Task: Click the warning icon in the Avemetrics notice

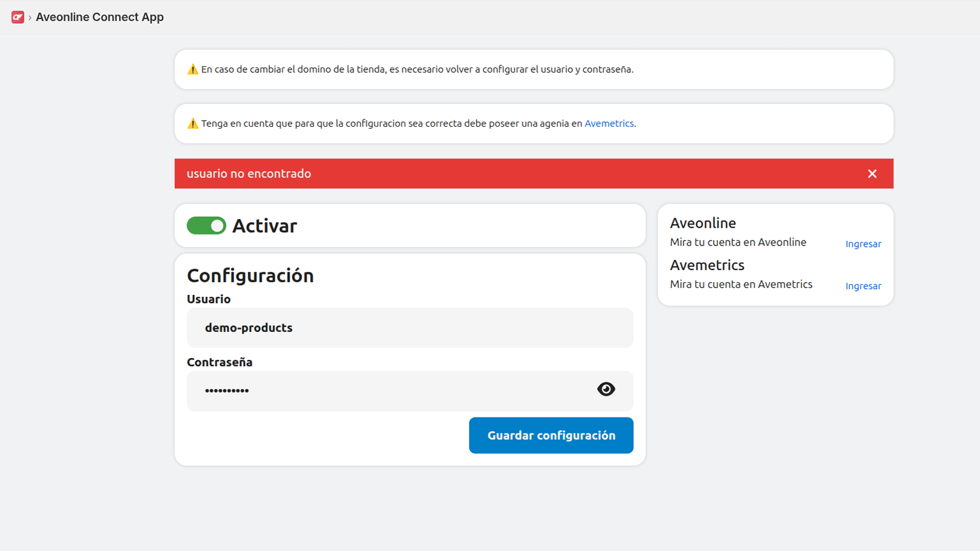Action: coord(192,123)
